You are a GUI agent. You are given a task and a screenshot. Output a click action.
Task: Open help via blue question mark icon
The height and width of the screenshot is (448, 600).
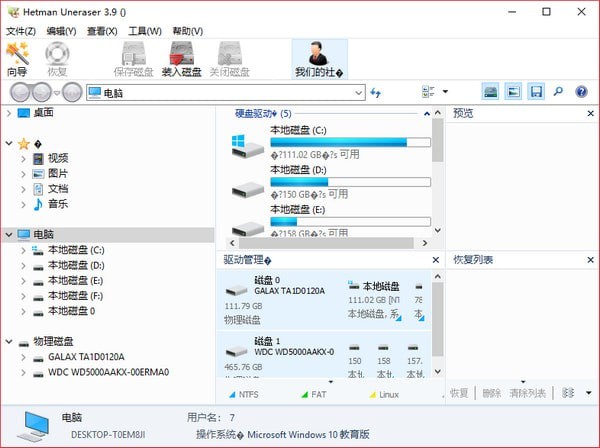pos(581,92)
